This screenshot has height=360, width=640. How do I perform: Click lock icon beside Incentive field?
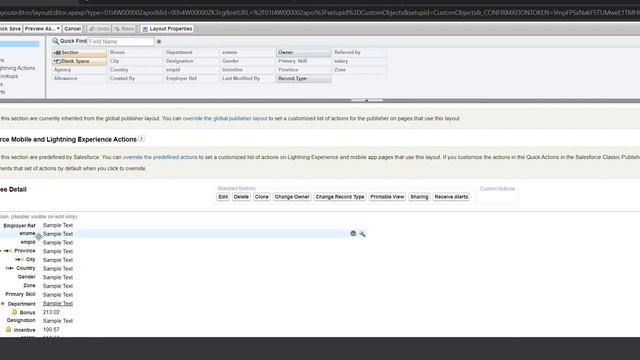coord(8,329)
